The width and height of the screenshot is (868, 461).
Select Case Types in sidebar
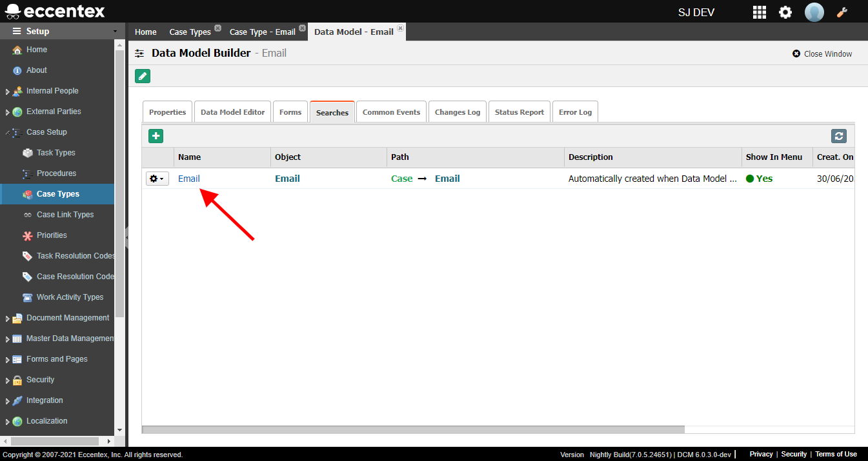pos(58,194)
